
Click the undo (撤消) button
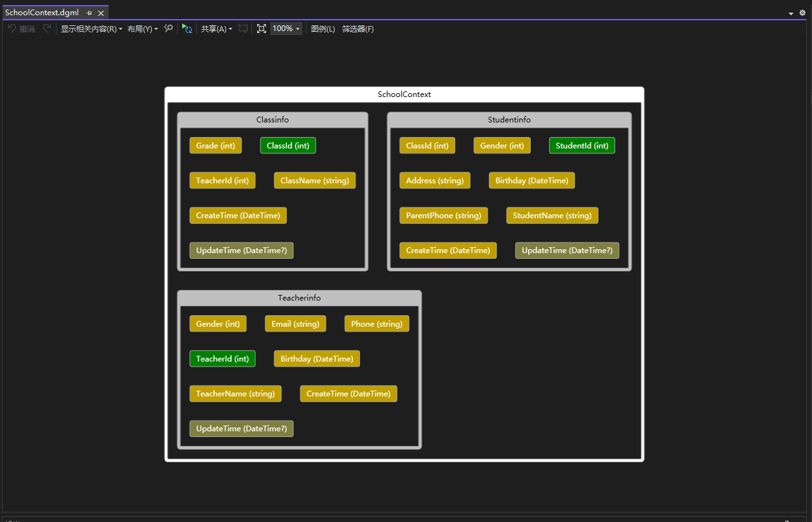[x=21, y=29]
